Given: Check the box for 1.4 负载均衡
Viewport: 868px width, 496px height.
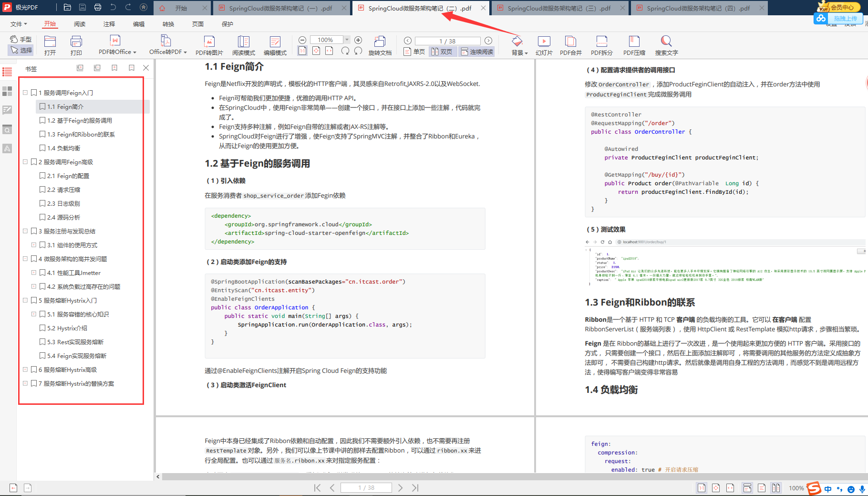Looking at the screenshot, I should click(x=42, y=148).
